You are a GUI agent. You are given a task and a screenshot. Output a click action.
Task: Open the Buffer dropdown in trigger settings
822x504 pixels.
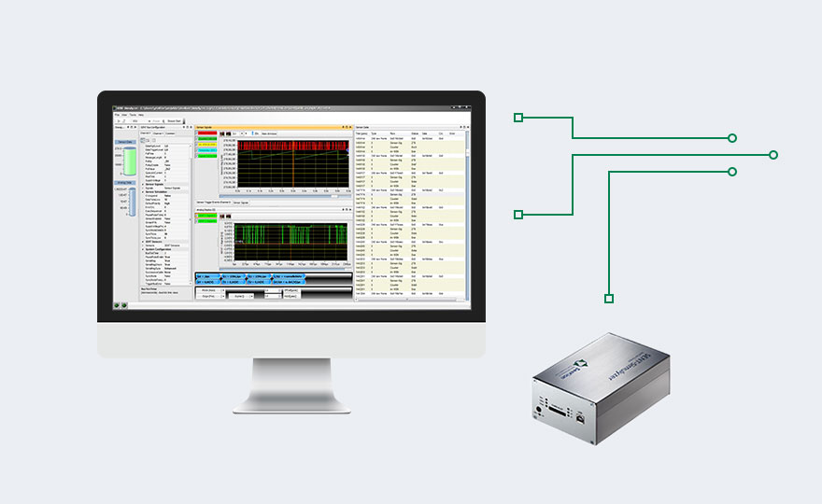click(x=242, y=296)
